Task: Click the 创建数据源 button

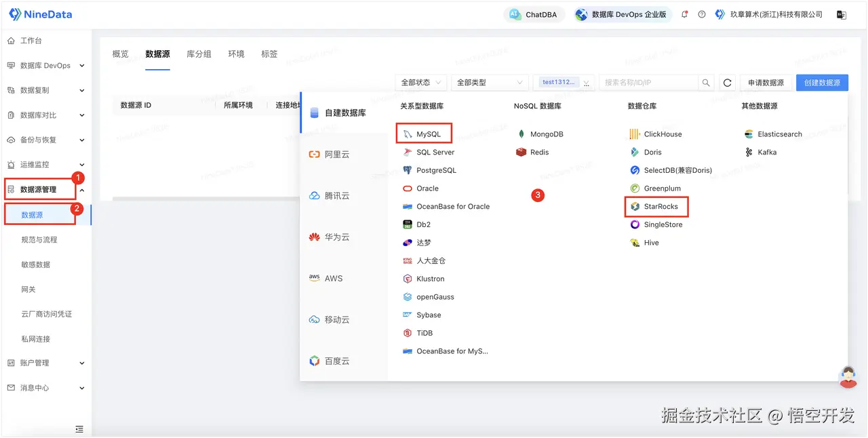Action: click(x=822, y=83)
